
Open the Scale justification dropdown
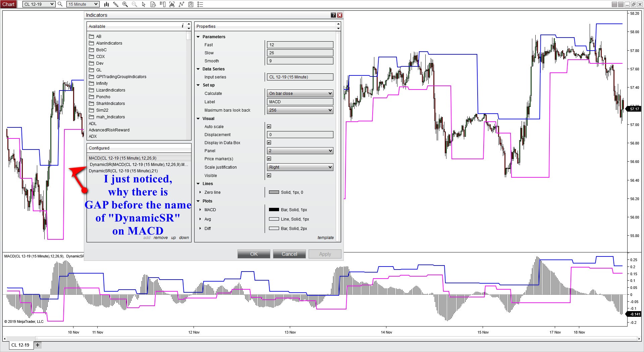[x=300, y=167]
